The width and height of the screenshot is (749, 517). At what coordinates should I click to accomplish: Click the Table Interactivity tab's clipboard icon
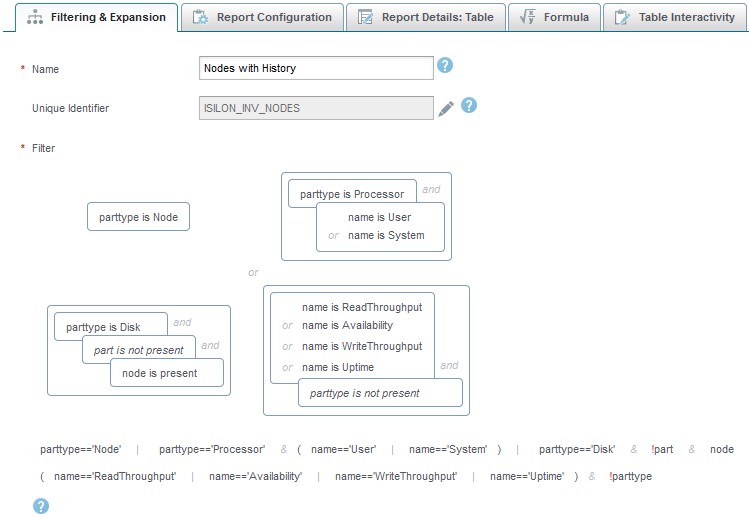(x=622, y=17)
